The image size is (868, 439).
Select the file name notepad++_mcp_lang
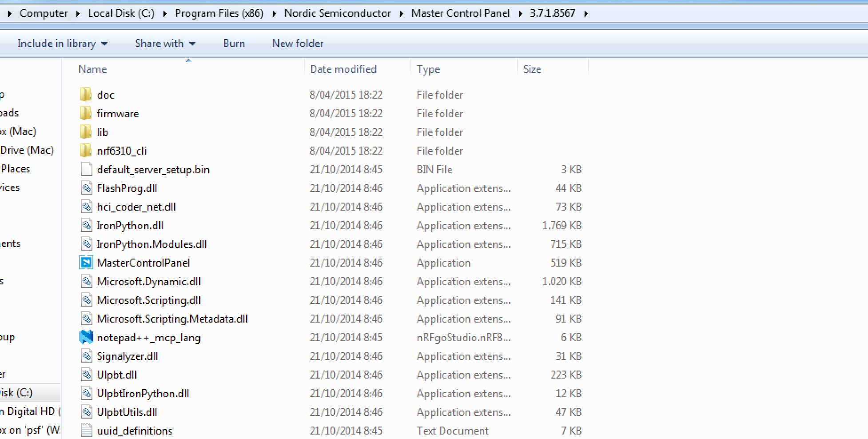tap(149, 338)
